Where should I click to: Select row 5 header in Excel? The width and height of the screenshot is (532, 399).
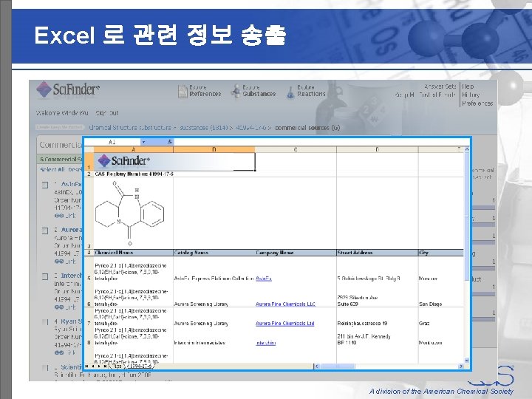[x=89, y=269]
